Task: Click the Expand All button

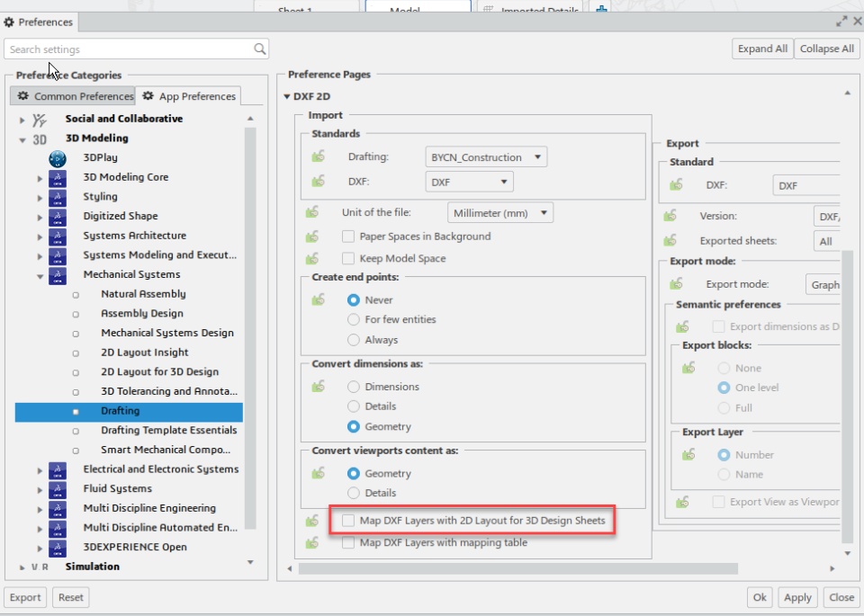Action: tap(762, 49)
